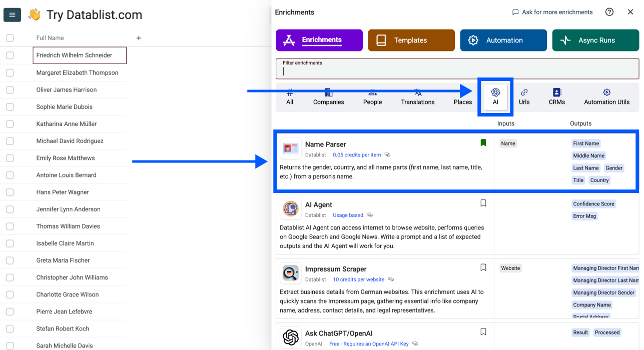Click the Name Parser enrichment icon

click(x=291, y=148)
